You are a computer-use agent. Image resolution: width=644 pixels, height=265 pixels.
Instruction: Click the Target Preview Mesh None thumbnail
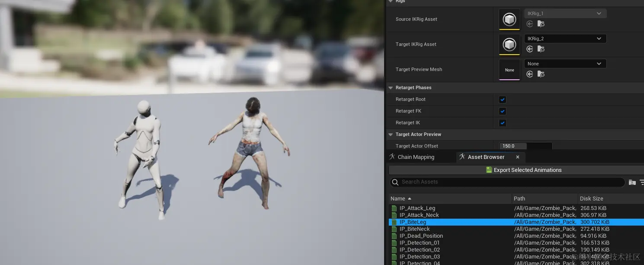click(509, 70)
